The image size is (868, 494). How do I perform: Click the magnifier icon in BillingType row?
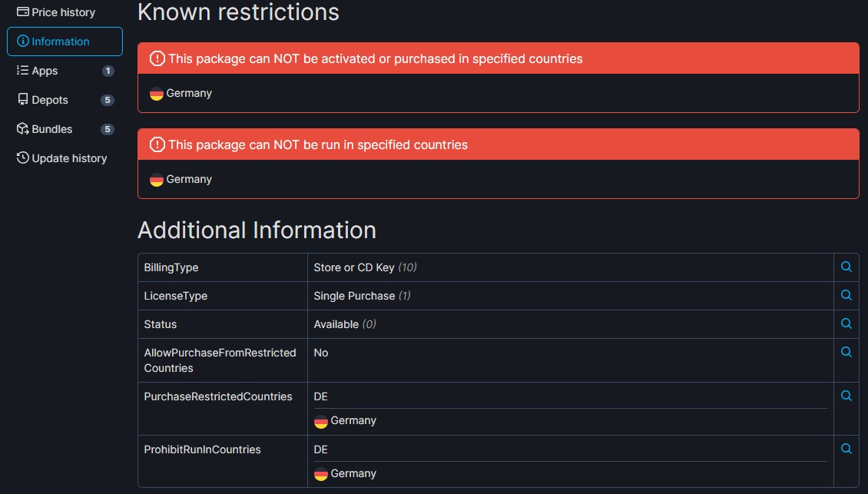tap(846, 267)
